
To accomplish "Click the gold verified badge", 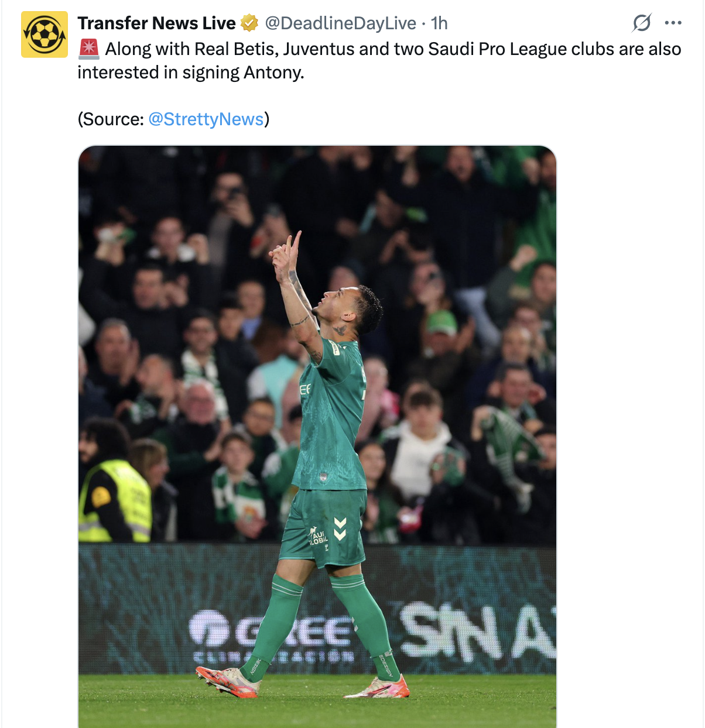I will click(x=250, y=23).
